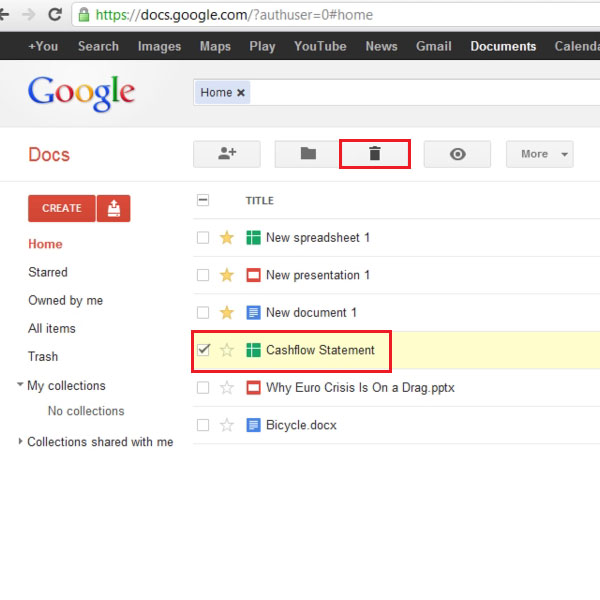The image size is (600, 600).
Task: Check the New presentation 1 checkbox
Action: point(203,275)
